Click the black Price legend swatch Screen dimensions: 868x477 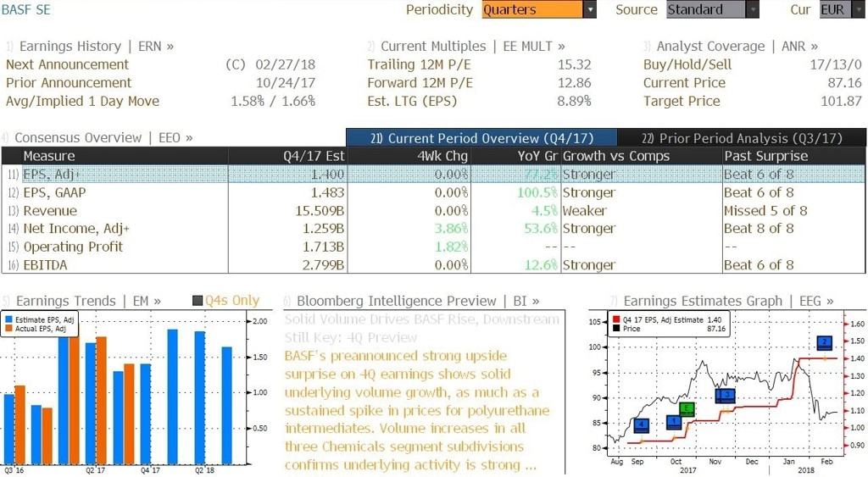pyautogui.click(x=616, y=329)
